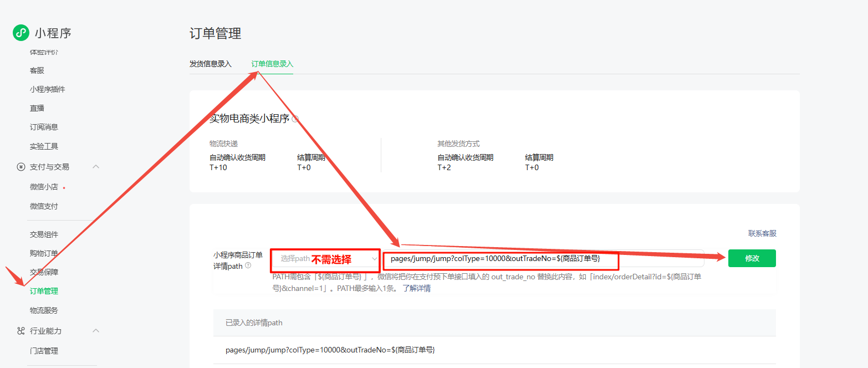Open 门店管理 in the sidebar
This screenshot has width=868, height=368.
(44, 351)
